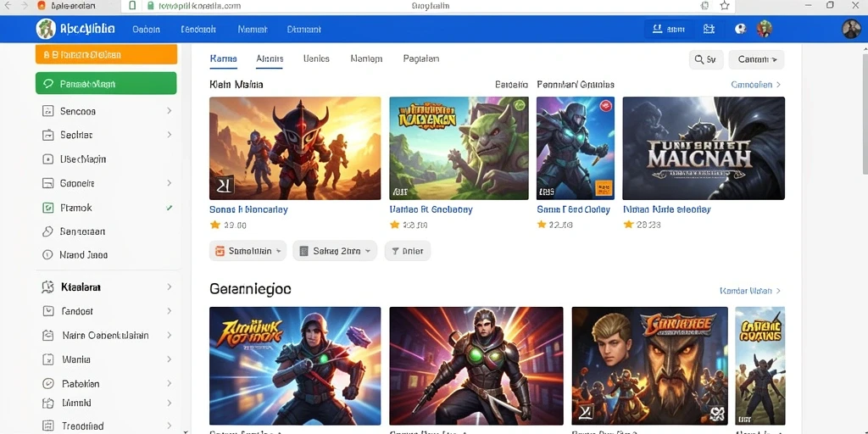Switch to the Pagalan tab

pyautogui.click(x=421, y=58)
